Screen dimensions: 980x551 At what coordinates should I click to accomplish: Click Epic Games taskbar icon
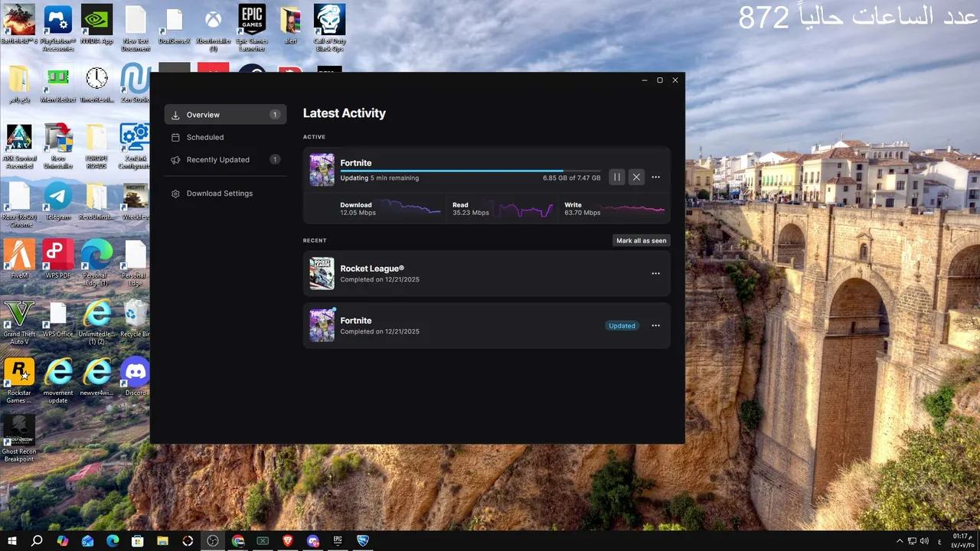tap(338, 541)
